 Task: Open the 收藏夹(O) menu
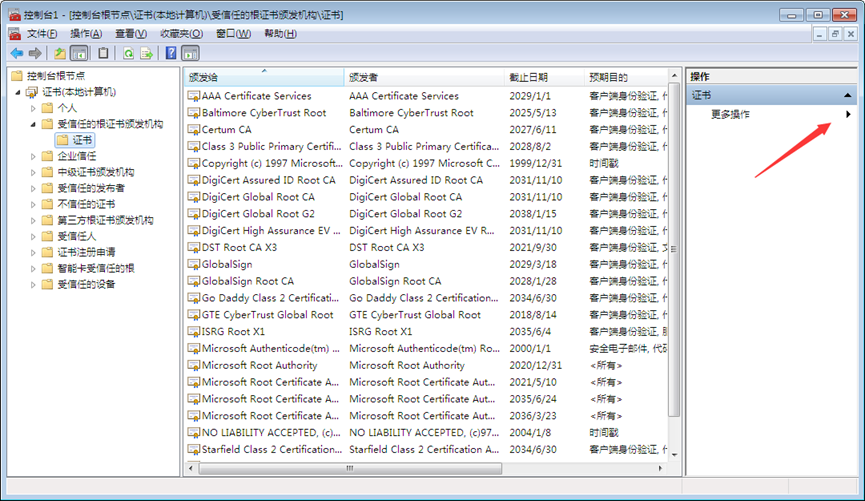point(181,34)
